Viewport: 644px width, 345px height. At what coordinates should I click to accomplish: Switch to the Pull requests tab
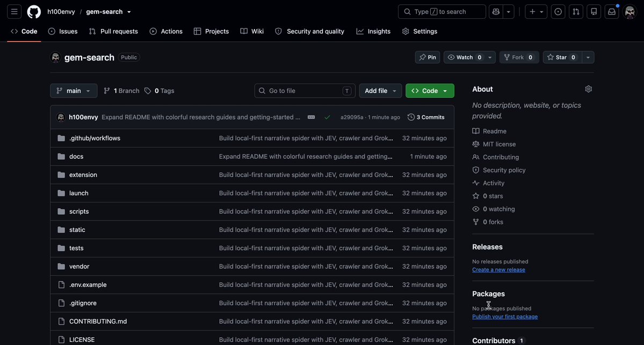[x=113, y=32]
